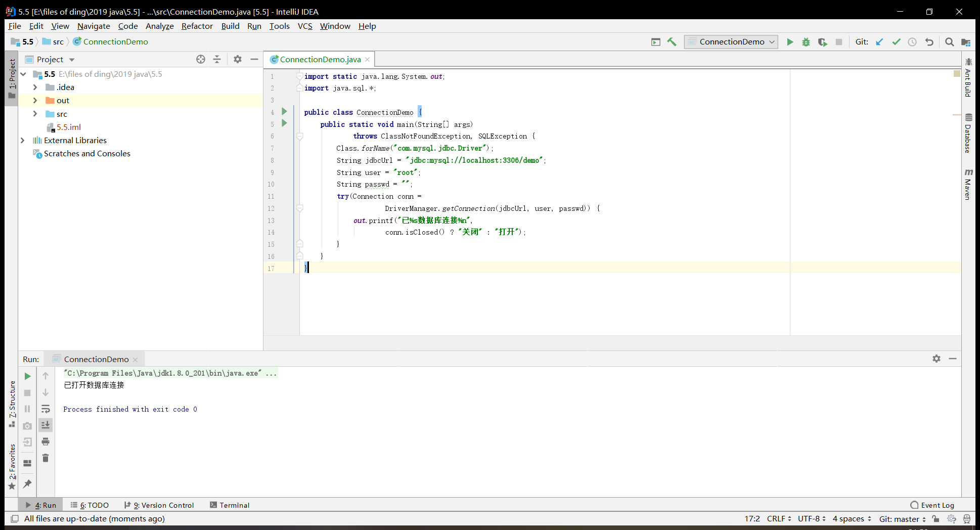Open Project view type dropdown
The height and width of the screenshot is (530, 980).
[71, 60]
